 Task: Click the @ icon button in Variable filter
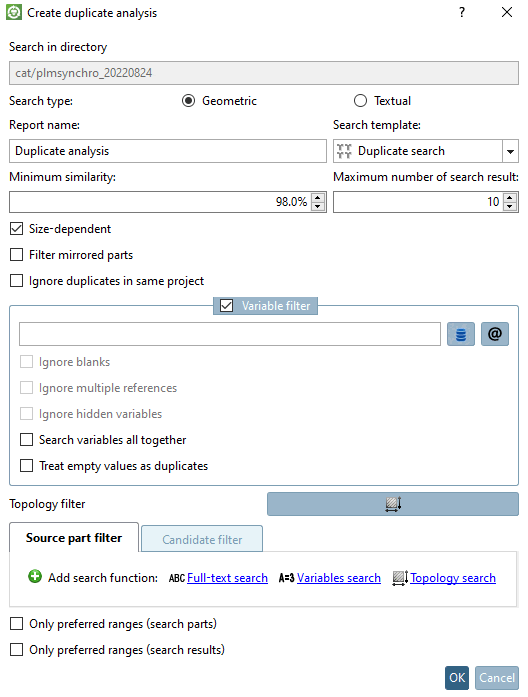click(x=495, y=334)
